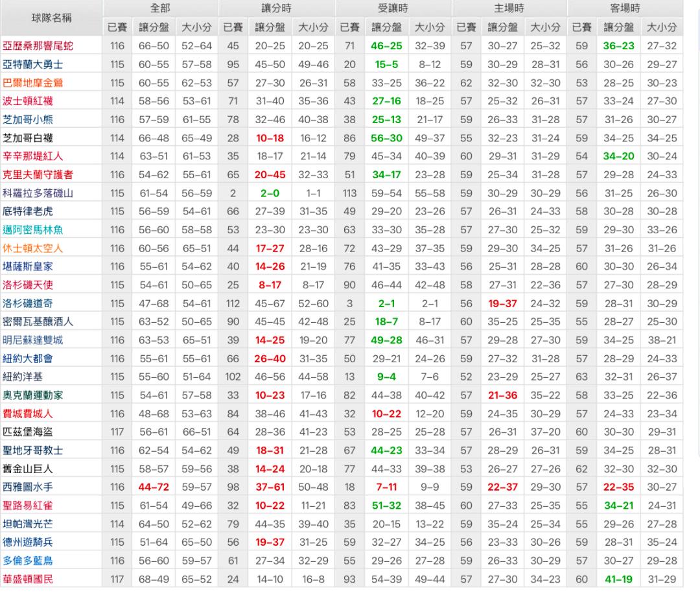Select the red 44–72 value for 西雅圖水手
Viewport: 700px width, 595px height.
coord(154,487)
